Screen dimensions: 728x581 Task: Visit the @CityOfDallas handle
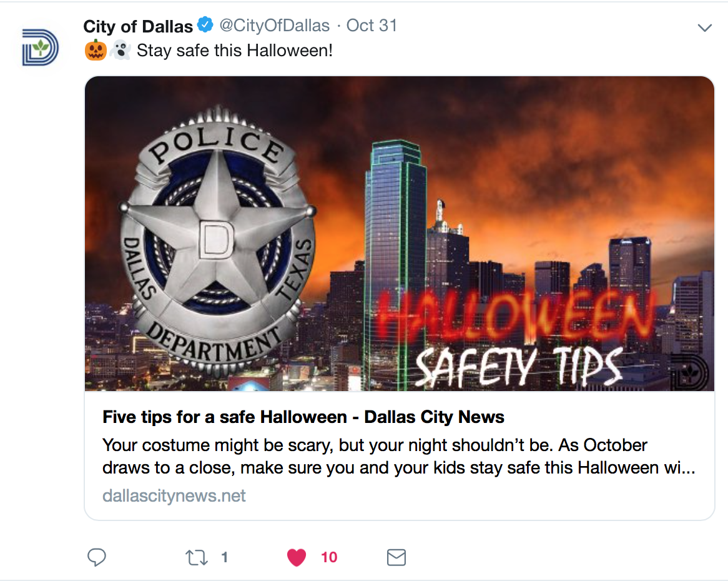pos(274,26)
